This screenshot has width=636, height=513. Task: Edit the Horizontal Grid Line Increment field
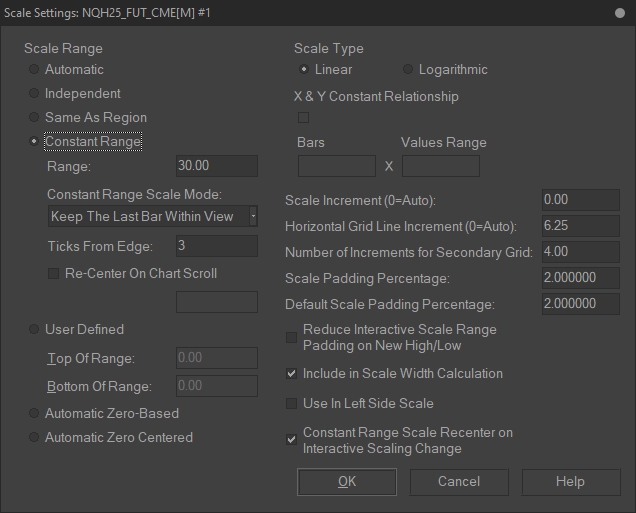pos(581,226)
